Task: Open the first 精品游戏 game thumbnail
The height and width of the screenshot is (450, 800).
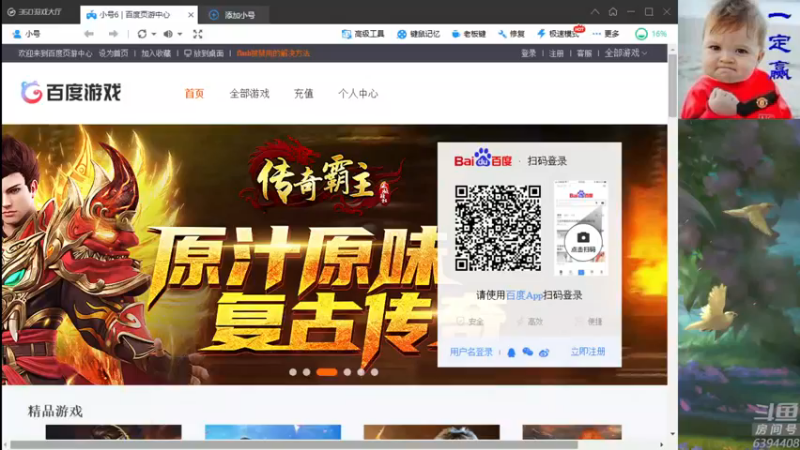Action: (113, 432)
